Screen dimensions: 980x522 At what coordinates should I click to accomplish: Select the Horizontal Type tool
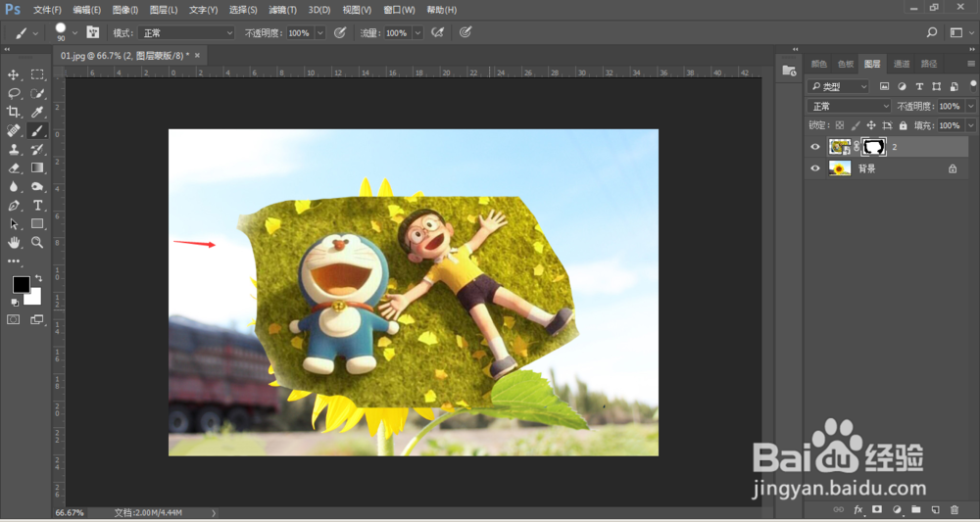point(37,206)
